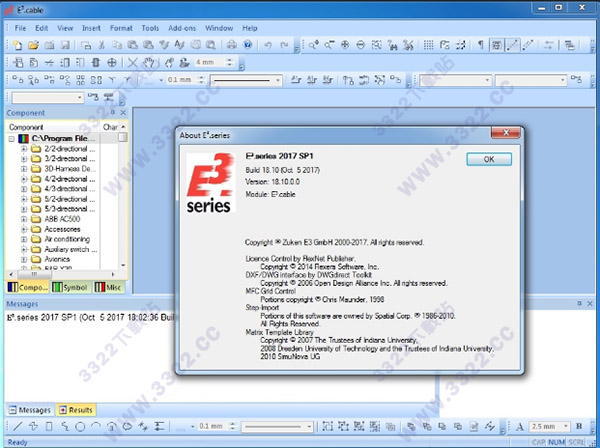Click OK in the About dialog
Screen dimensions: 600x448
489,159
